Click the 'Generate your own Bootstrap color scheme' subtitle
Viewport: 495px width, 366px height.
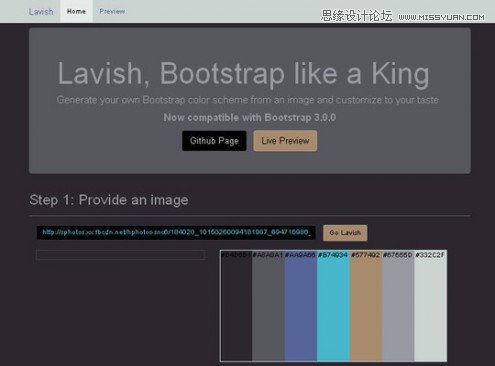[x=248, y=100]
